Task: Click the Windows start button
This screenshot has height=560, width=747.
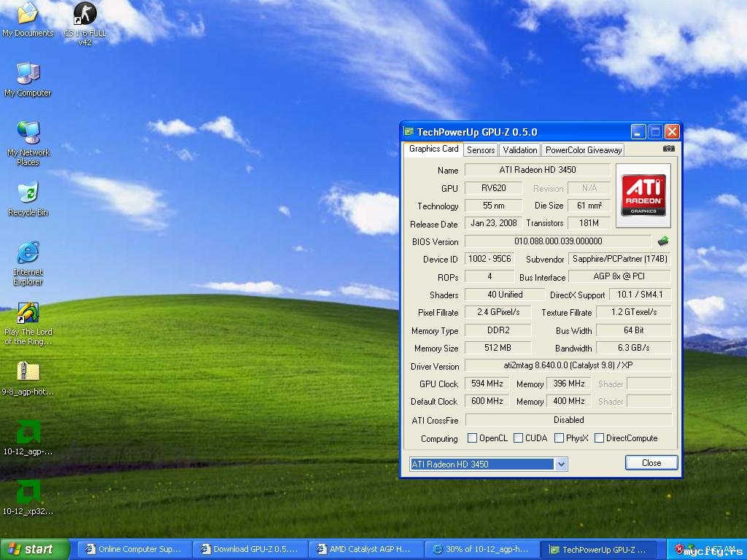Action: 35,549
